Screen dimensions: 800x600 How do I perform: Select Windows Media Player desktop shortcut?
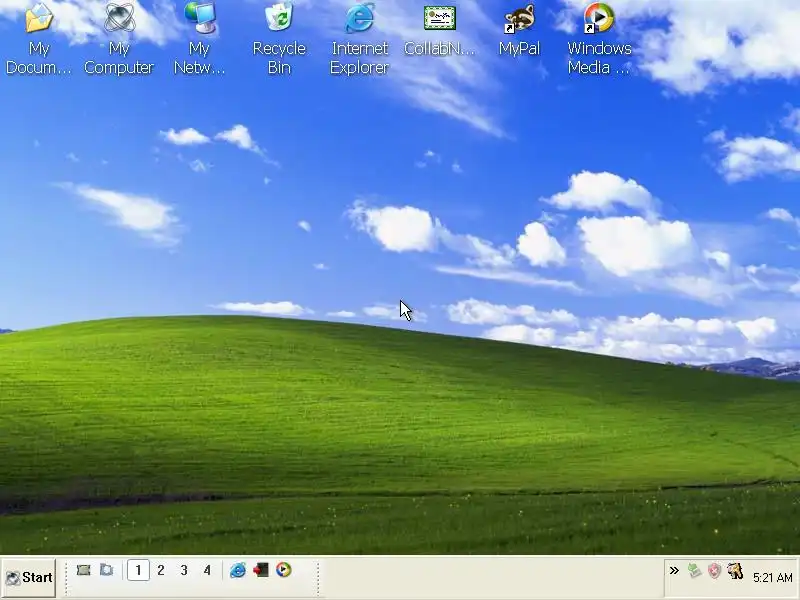coord(599,38)
